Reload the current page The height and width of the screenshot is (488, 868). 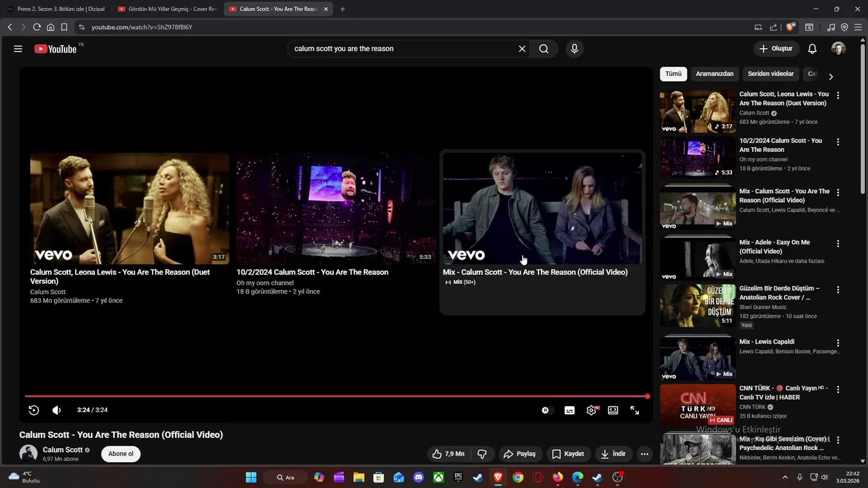coord(37,27)
